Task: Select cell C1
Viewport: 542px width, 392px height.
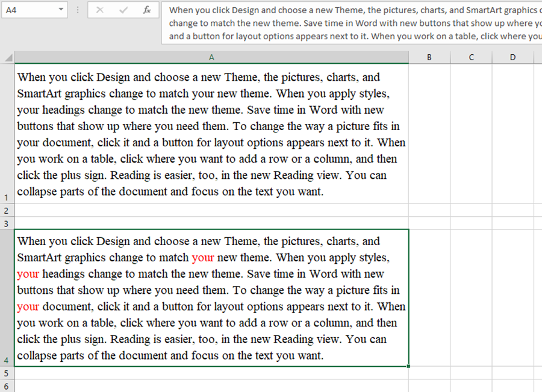Action: coord(471,134)
